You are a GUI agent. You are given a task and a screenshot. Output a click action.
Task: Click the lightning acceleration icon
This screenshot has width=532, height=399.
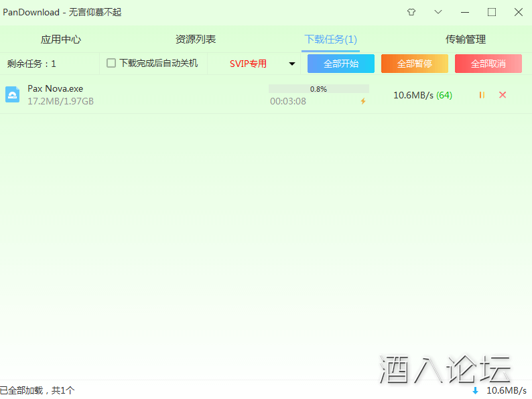pos(363,101)
